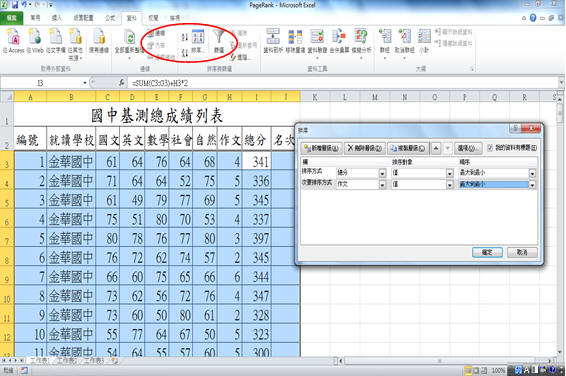This screenshot has height=376, width=566.
Task: Open the green File tab
Action: pos(12,18)
